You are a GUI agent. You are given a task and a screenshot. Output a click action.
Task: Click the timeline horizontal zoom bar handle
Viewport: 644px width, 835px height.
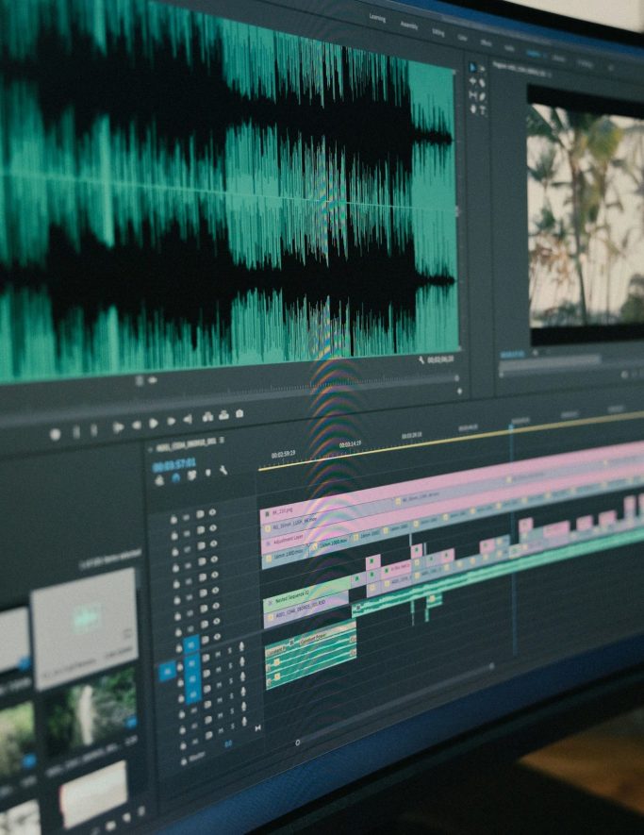pyautogui.click(x=298, y=743)
